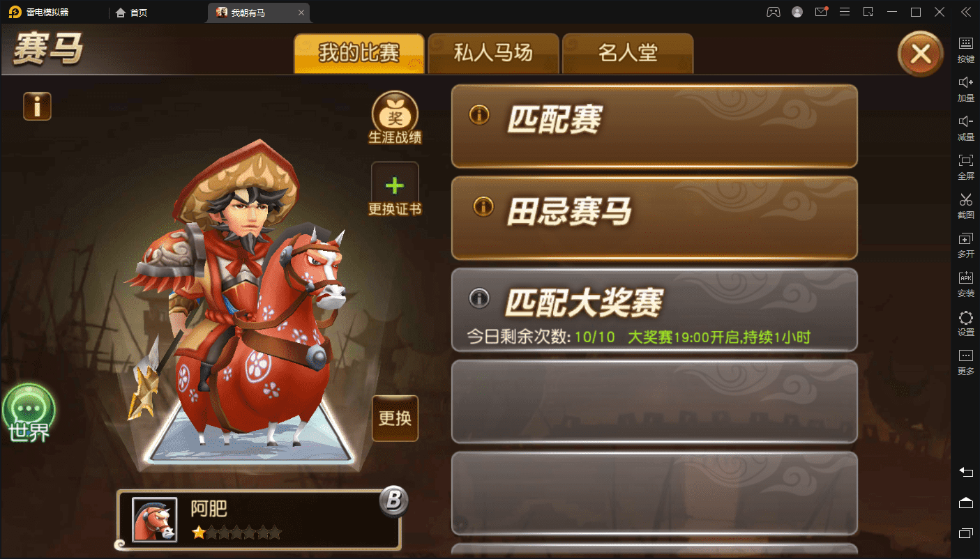Viewport: 980px width, 559px height.
Task: Show info for 田忌赛马
Action: pyautogui.click(x=483, y=206)
